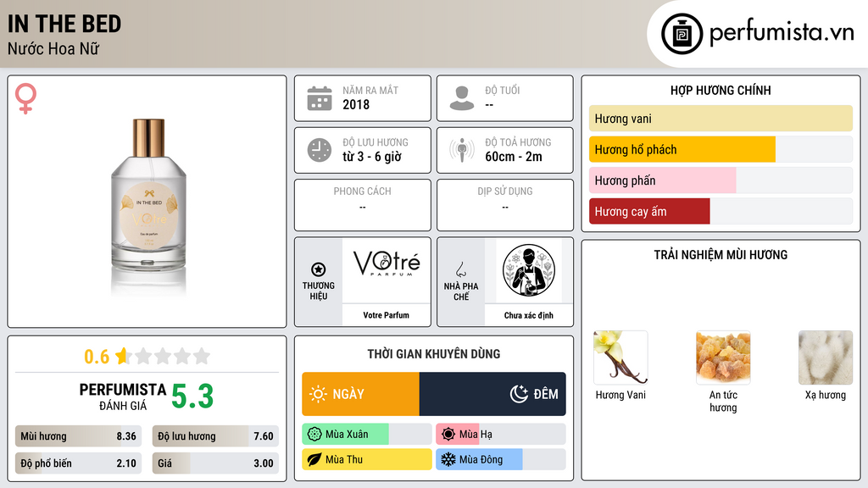
Task: Click the Hương cay ấm accord bar
Action: 721,211
